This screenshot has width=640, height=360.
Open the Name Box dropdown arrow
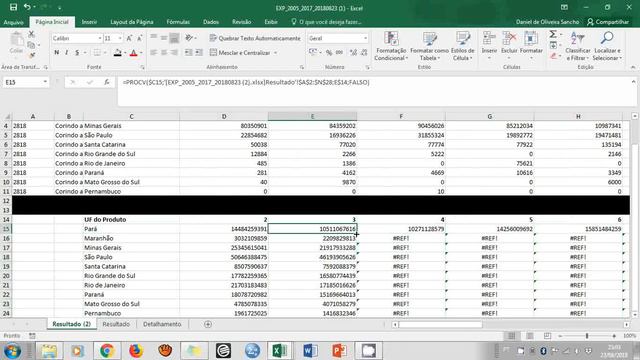[x=45, y=82]
